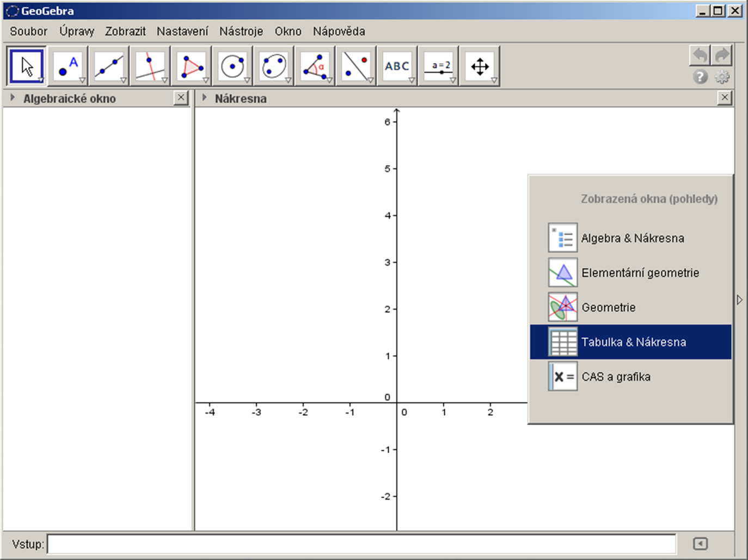
Task: Open the Perpendicular Line tool dropdown arrow
Action: point(164,80)
